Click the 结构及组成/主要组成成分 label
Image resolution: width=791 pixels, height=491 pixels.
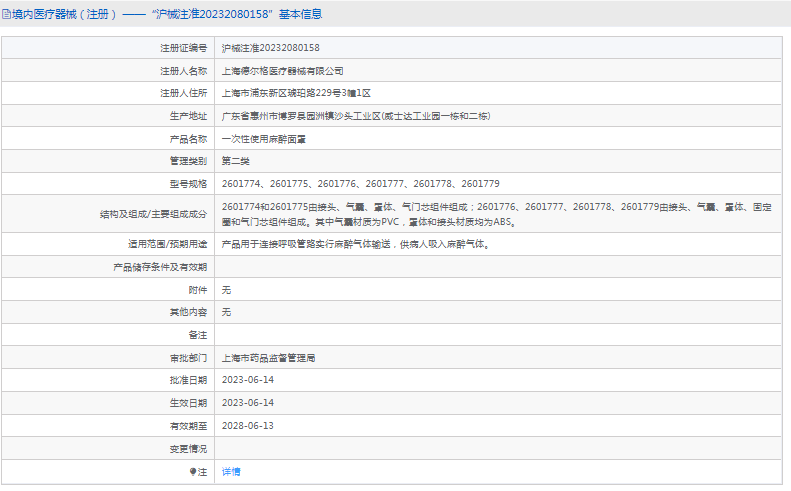(x=153, y=214)
